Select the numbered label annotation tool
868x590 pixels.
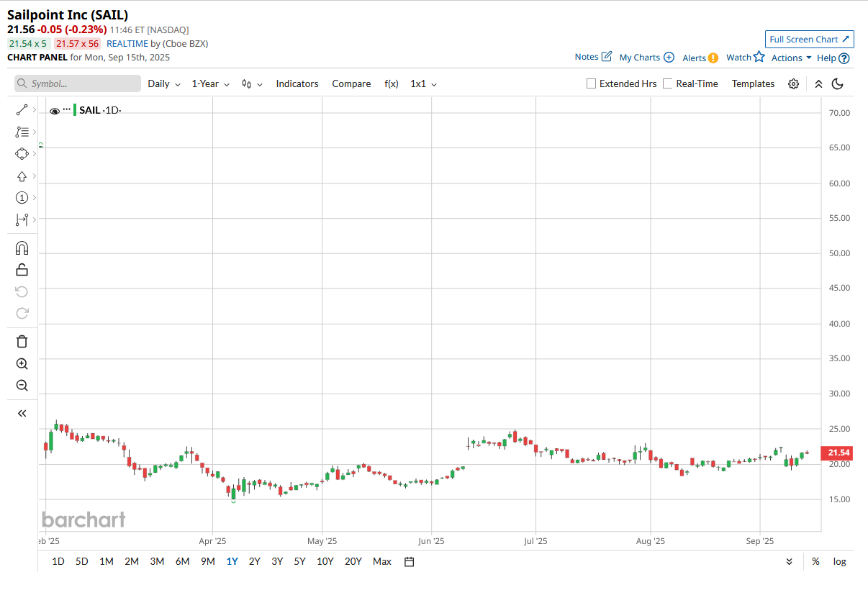click(22, 198)
